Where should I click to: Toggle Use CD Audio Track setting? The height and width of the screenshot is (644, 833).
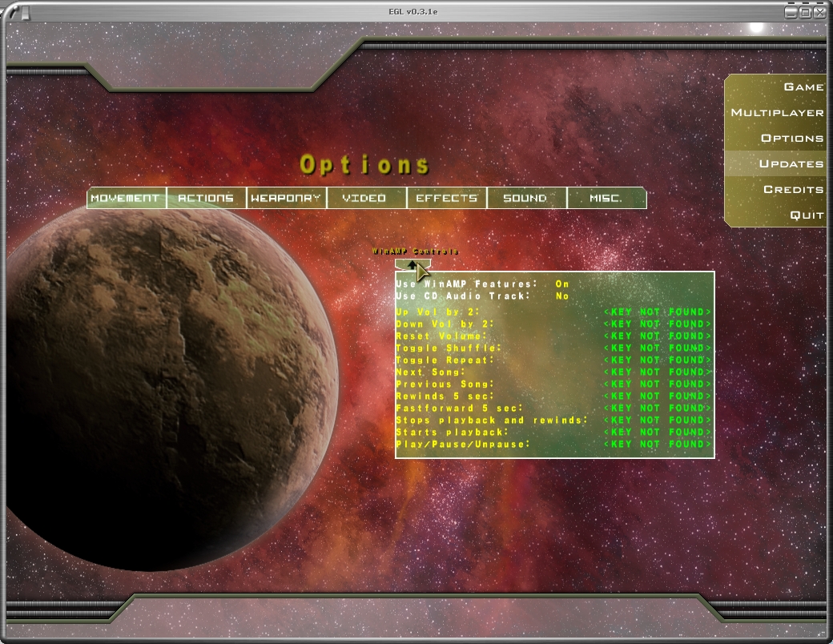tap(561, 296)
